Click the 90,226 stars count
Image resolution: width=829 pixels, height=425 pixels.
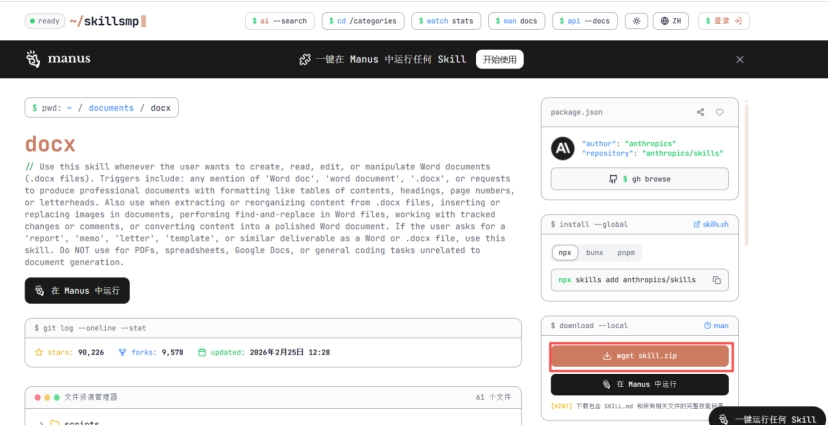point(91,352)
